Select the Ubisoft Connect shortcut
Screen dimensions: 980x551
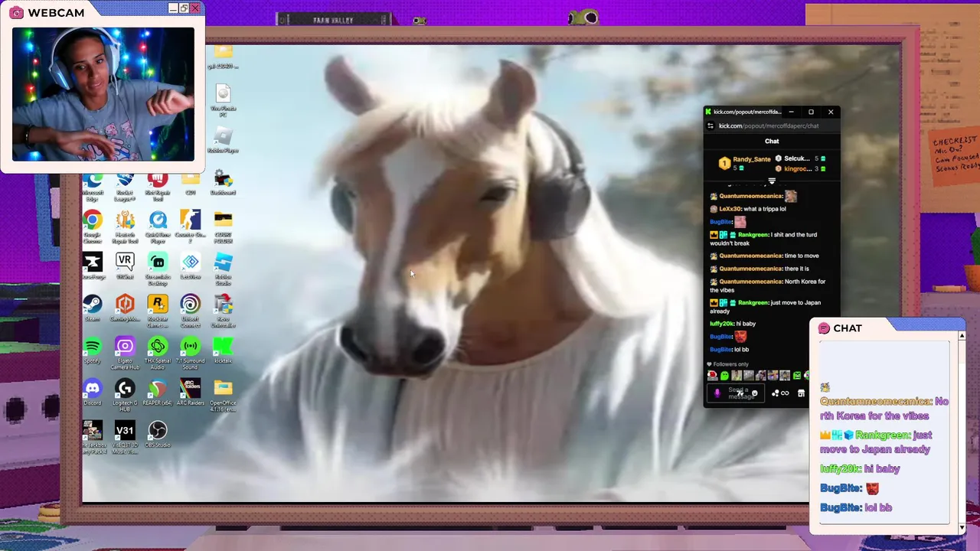click(190, 311)
